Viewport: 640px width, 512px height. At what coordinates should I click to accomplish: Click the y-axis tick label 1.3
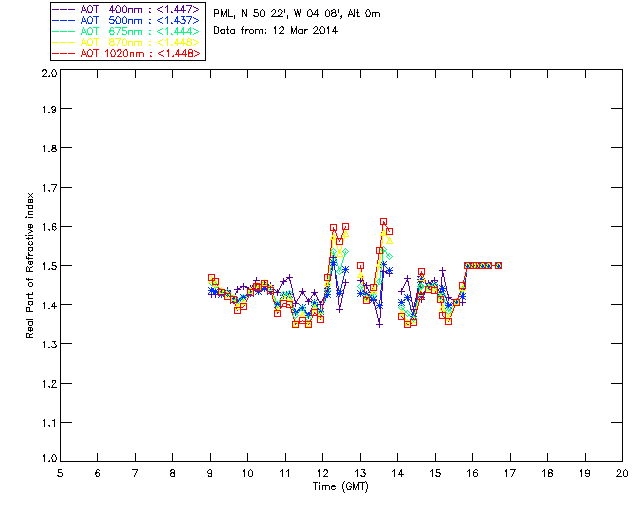[x=49, y=344]
